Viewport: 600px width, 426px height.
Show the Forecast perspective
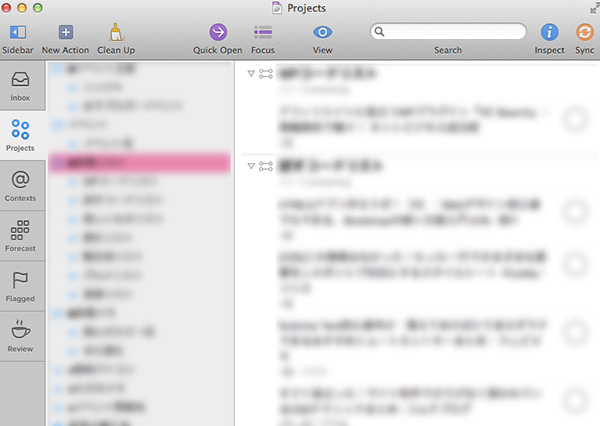pyautogui.click(x=20, y=236)
